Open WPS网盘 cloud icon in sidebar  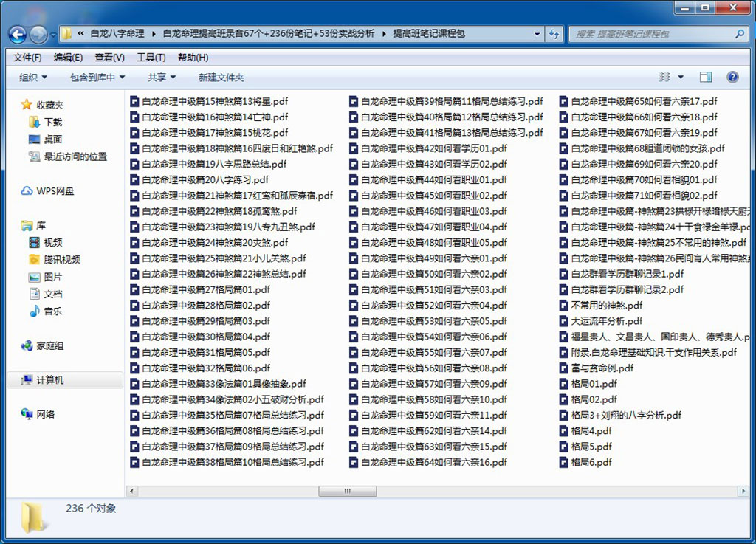tap(27, 191)
